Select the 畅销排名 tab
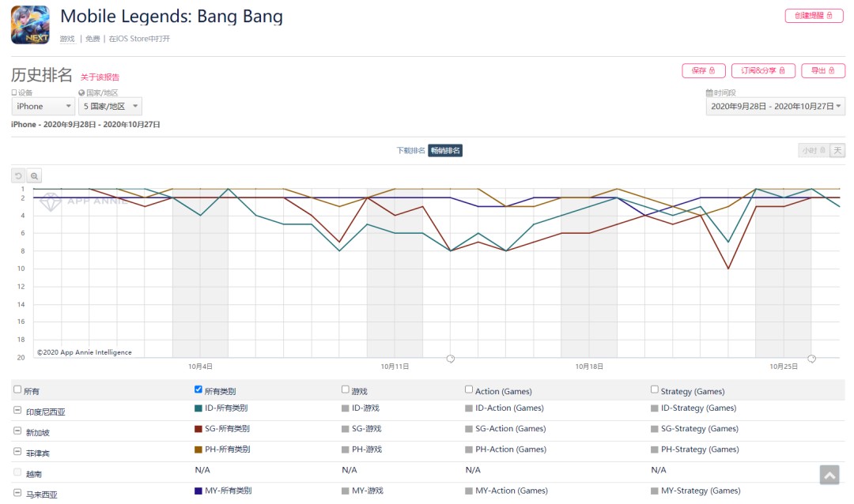Screen dimensions: 854x504 pyautogui.click(x=445, y=150)
